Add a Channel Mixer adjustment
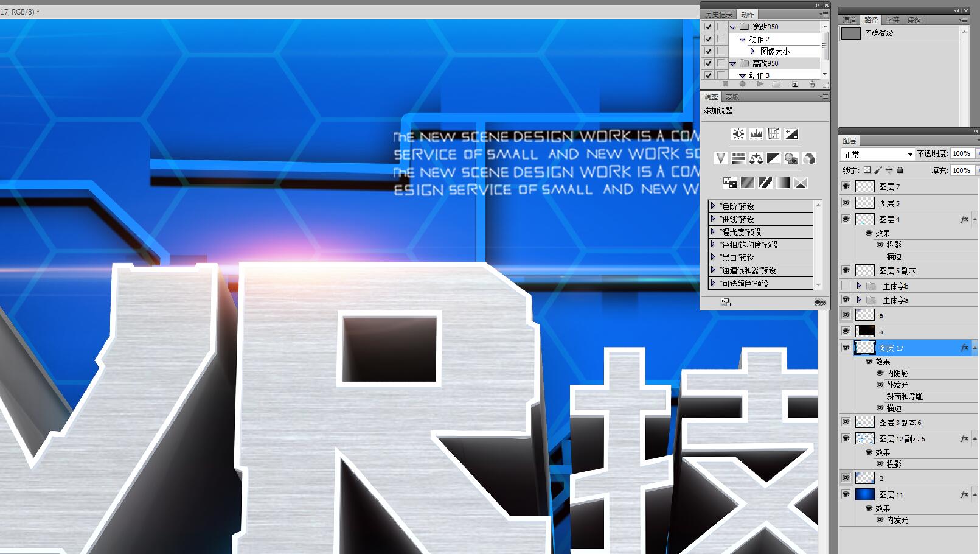980x554 pixels. coord(809,158)
